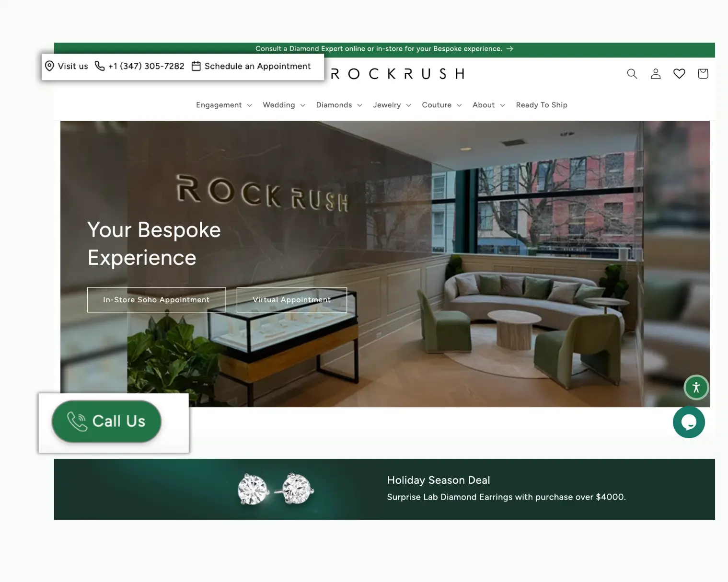The image size is (728, 582).
Task: Select Ready To Ship in the navigation
Action: tap(541, 105)
